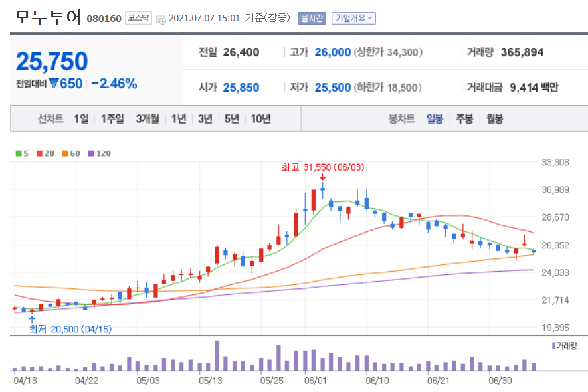Screen dimensions: 588x392
Task: Click the timestamp 2021.07.07 15:01
Action: pyautogui.click(x=204, y=18)
